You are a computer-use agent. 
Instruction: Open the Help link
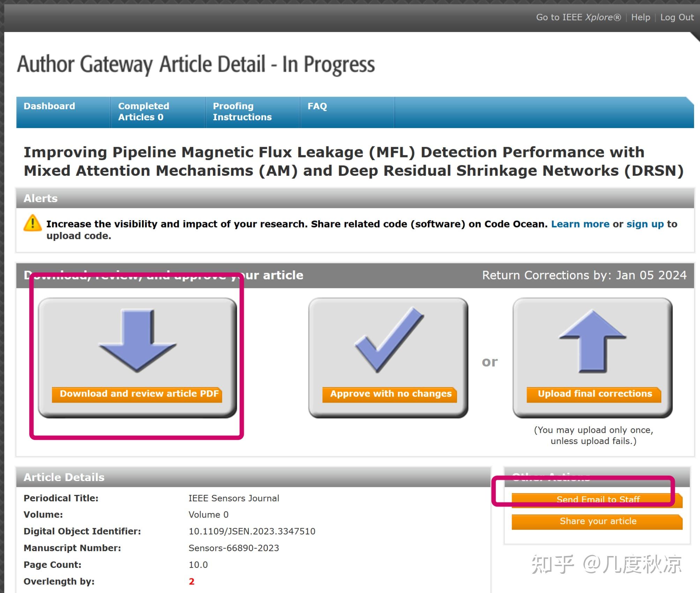tap(640, 17)
